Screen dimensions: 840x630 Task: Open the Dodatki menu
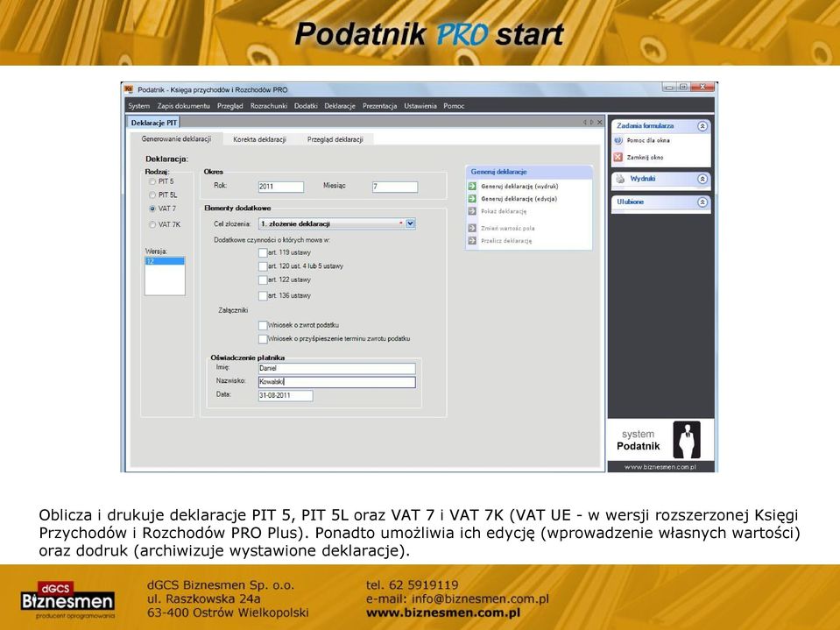(x=306, y=106)
